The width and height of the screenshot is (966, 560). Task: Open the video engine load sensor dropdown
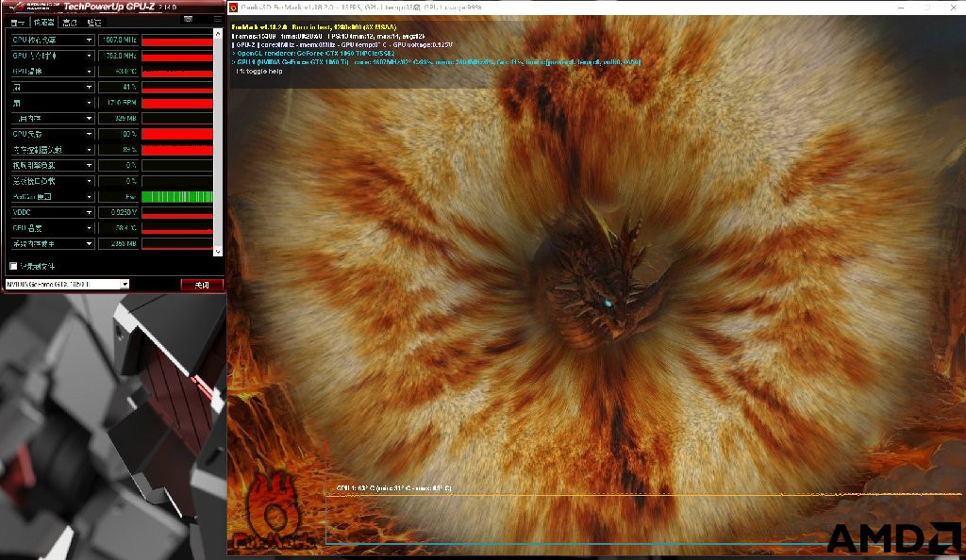(x=89, y=166)
